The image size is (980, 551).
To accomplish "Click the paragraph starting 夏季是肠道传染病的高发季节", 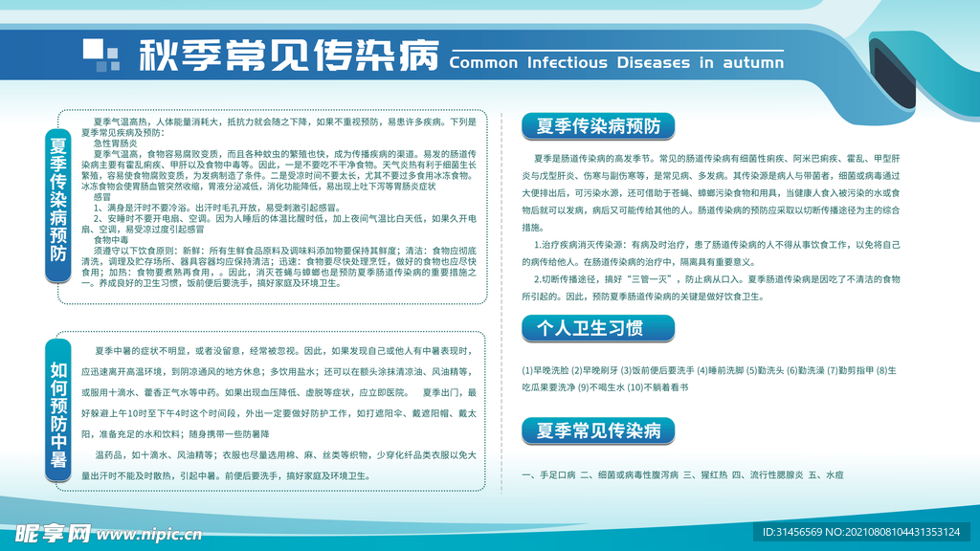I will (711, 193).
